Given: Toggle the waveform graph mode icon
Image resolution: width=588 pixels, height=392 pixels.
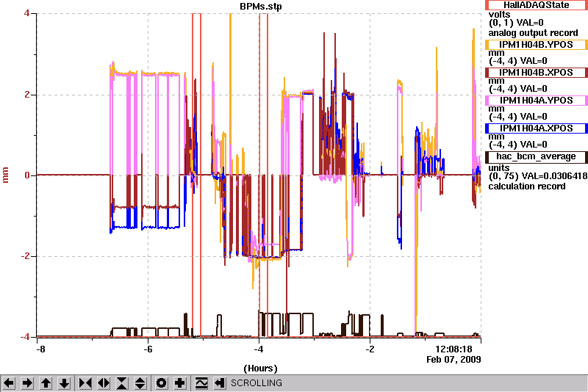Looking at the screenshot, I should [201, 383].
